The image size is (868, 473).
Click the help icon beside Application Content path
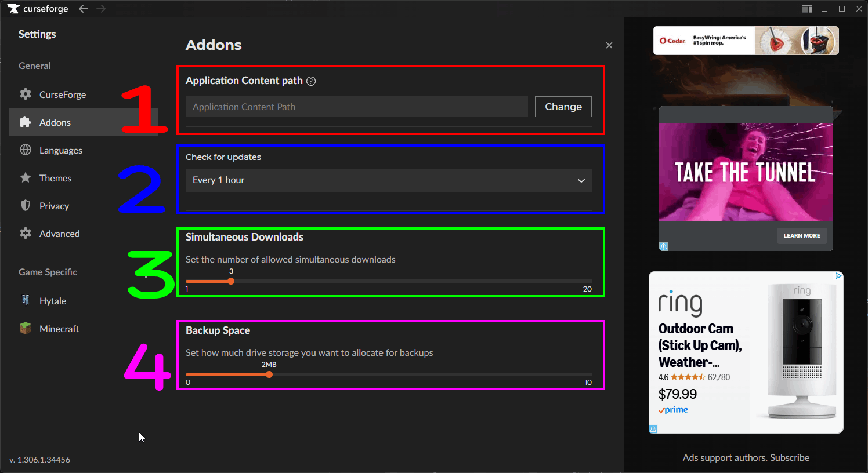pos(311,81)
